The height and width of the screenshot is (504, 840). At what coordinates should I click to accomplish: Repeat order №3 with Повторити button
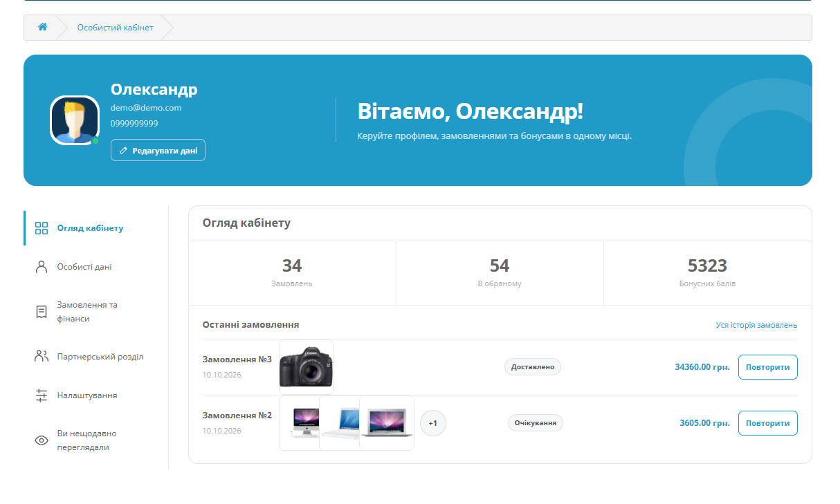pyautogui.click(x=768, y=367)
